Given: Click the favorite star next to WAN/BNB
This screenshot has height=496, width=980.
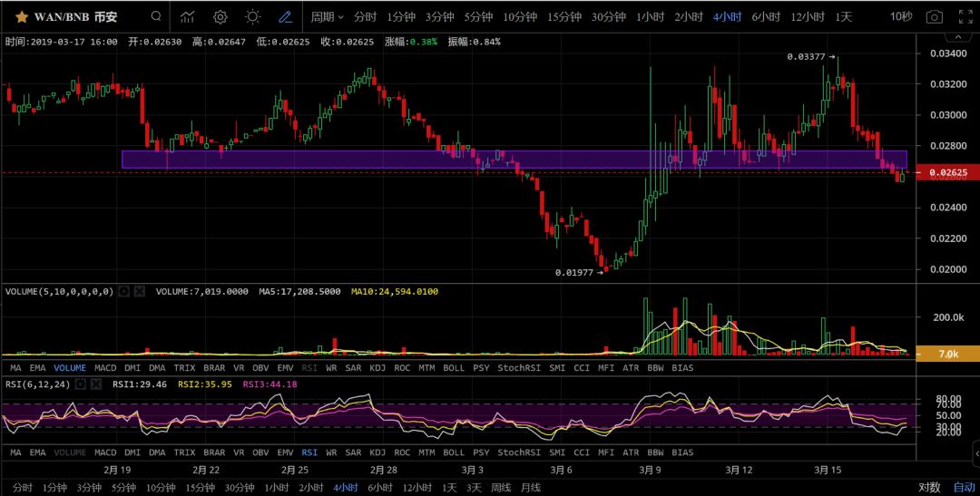Looking at the screenshot, I should tap(21, 17).
